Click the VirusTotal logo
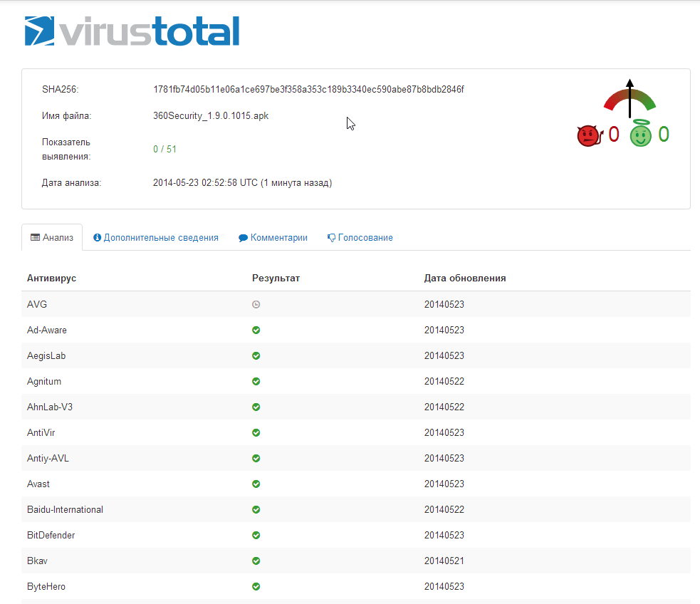The width and height of the screenshot is (700, 604). click(x=132, y=31)
